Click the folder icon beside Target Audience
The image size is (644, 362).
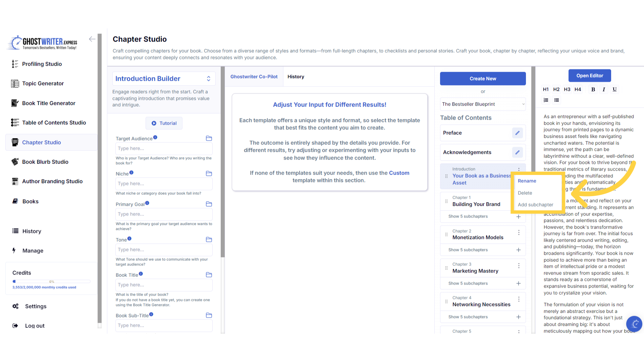click(209, 138)
